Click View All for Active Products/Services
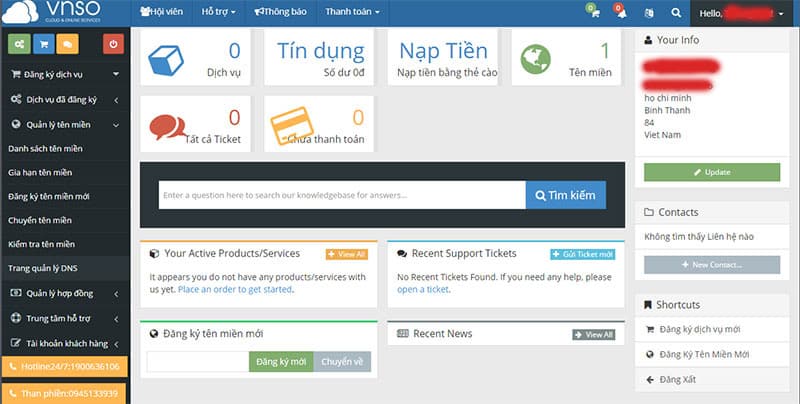This screenshot has width=800, height=404. pos(347,254)
